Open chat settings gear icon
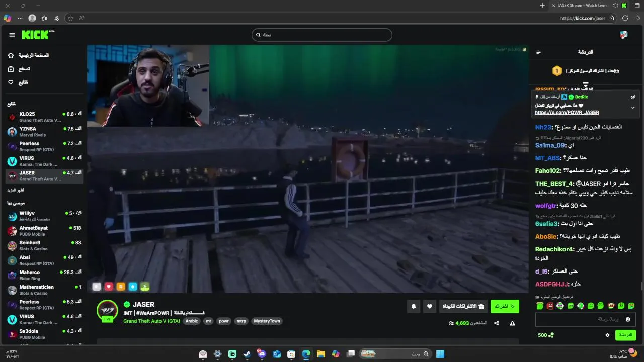 [x=607, y=335]
